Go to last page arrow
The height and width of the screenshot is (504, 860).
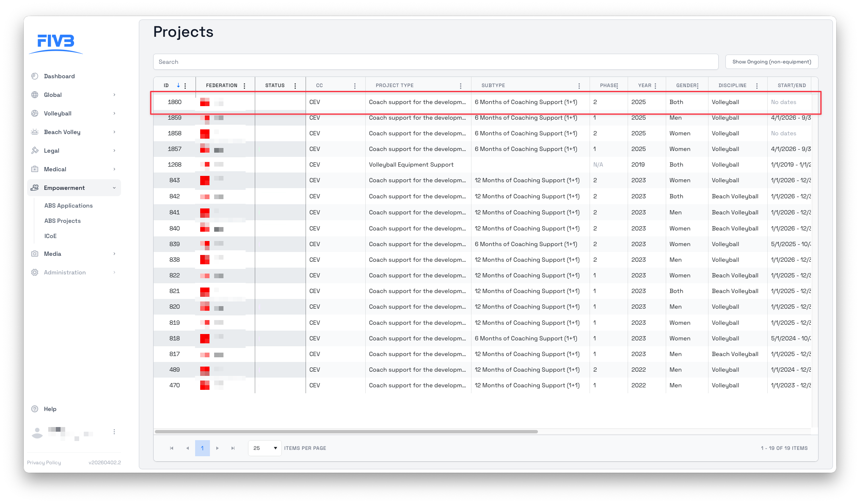pos(233,448)
